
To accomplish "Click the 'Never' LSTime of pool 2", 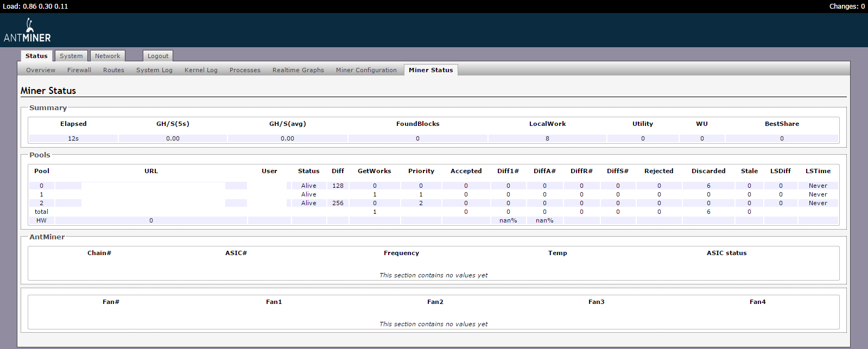I will click(818, 203).
